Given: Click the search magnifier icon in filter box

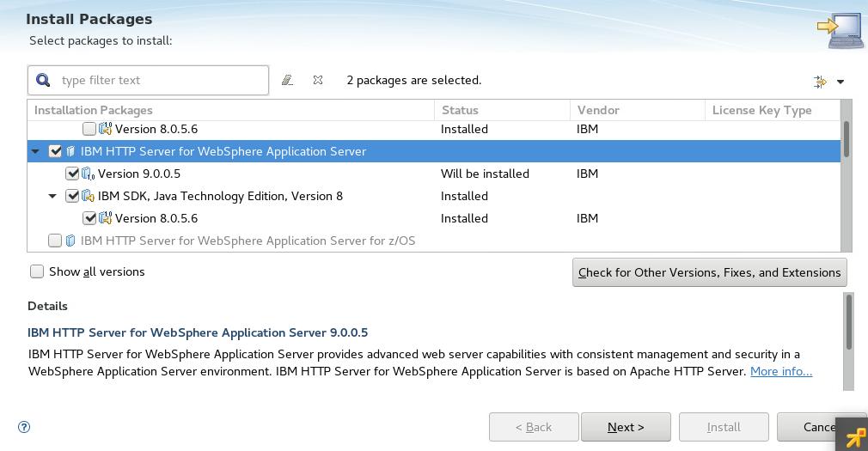Looking at the screenshot, I should click(43, 80).
